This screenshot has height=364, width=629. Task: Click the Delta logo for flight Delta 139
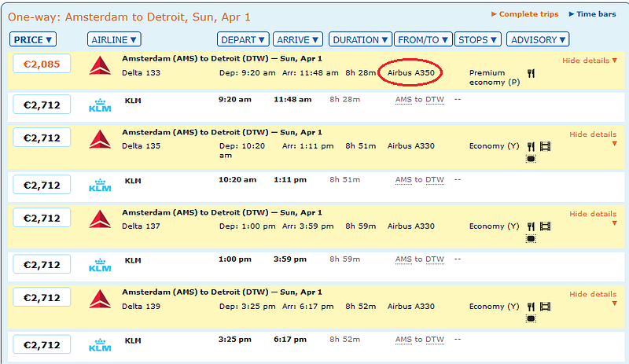[100, 299]
